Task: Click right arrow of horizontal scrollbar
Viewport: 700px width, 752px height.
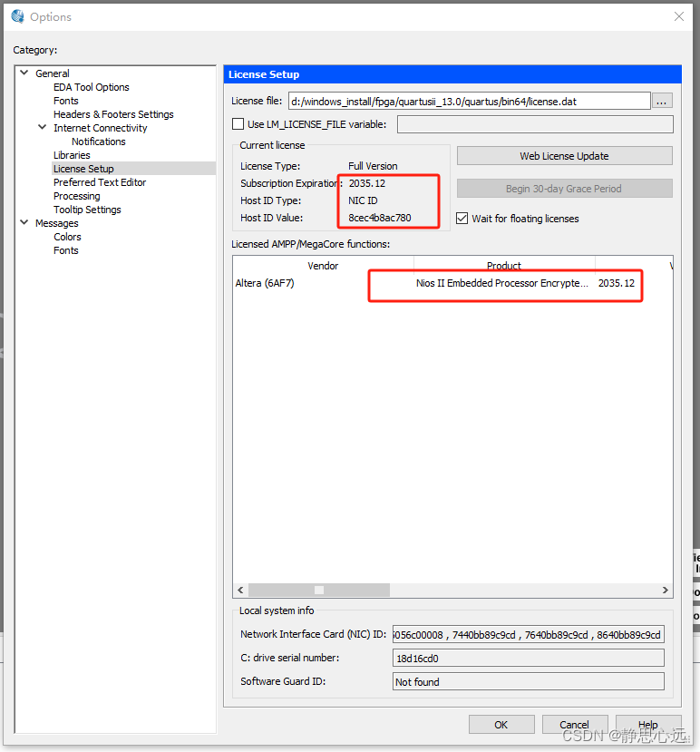Action: [666, 590]
